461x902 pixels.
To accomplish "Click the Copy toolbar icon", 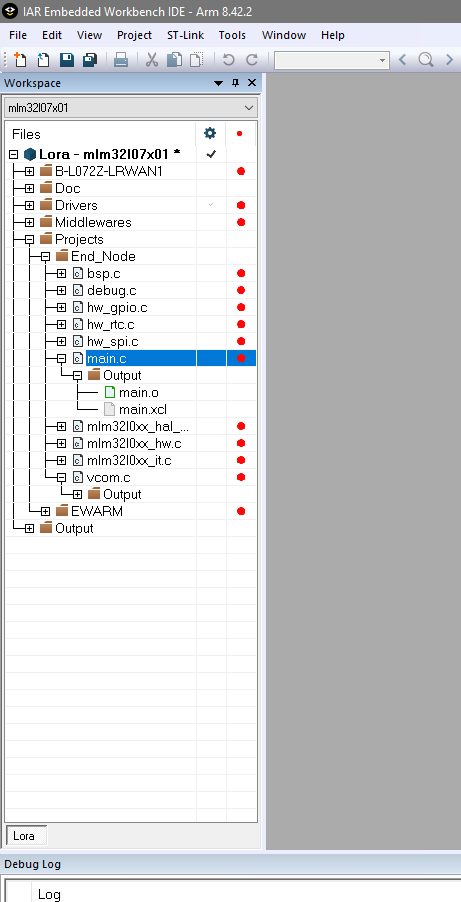I will (x=174, y=59).
